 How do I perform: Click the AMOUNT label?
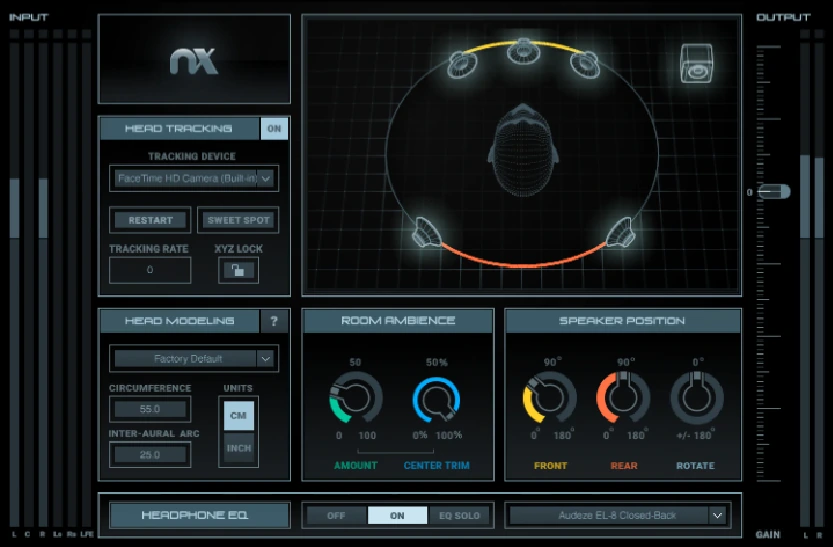pos(355,466)
